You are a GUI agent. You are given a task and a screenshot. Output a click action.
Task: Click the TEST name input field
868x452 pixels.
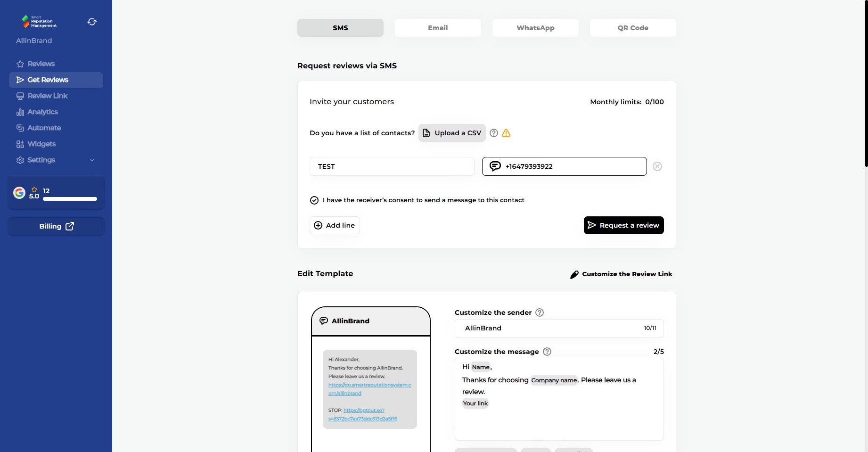[x=392, y=166]
